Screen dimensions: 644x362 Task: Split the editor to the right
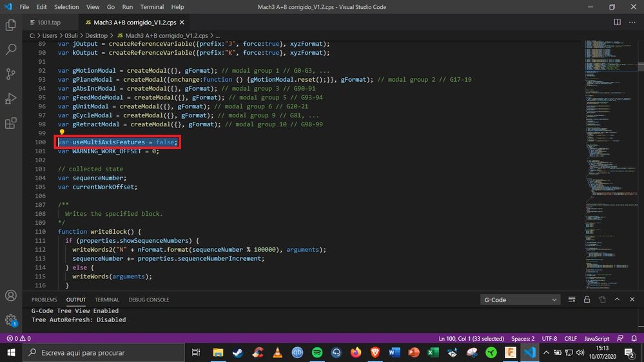(618, 22)
